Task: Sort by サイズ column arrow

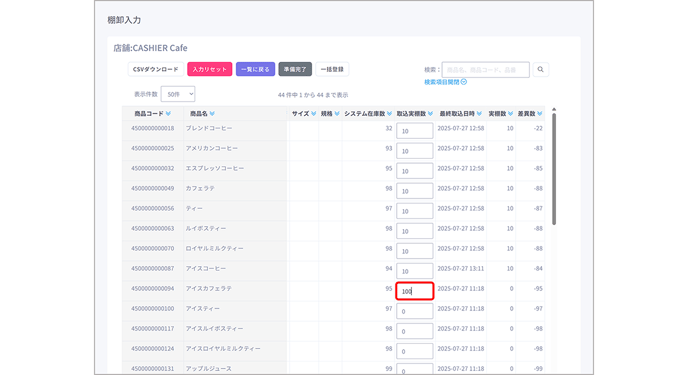Action: [x=314, y=114]
